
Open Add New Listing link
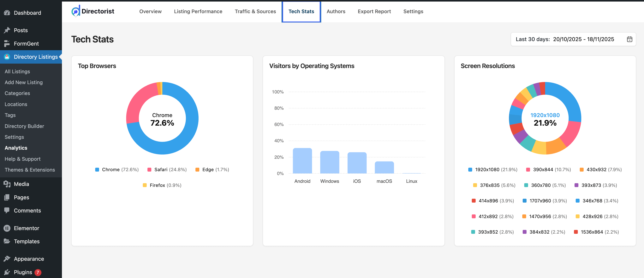23,82
